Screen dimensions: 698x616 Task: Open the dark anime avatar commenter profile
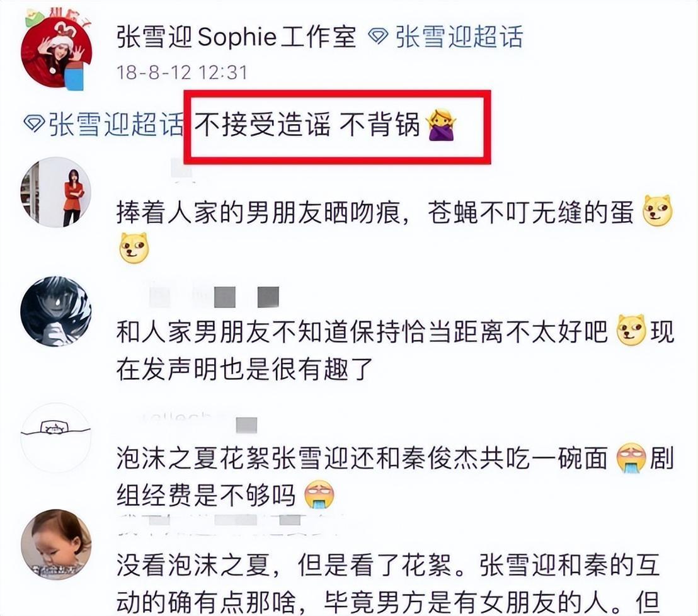[56, 312]
